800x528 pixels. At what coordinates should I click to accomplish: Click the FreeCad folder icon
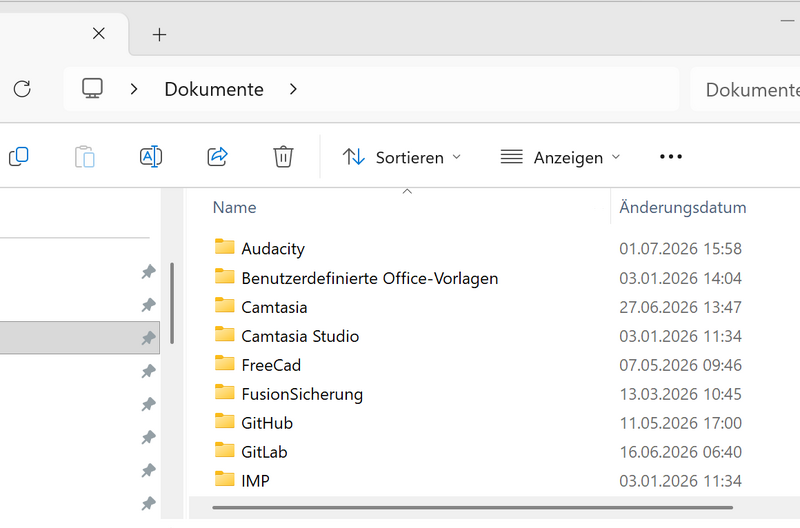tap(224, 363)
